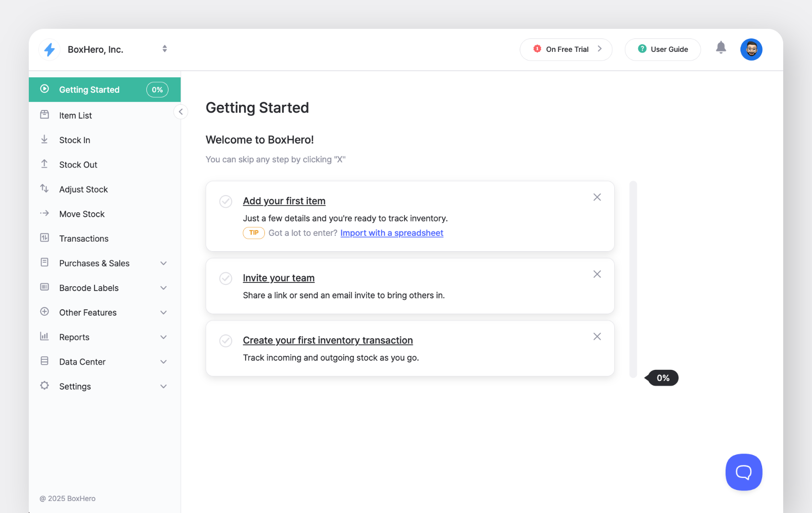Collapse the sidebar with the chevron
812x513 pixels.
pyautogui.click(x=180, y=111)
